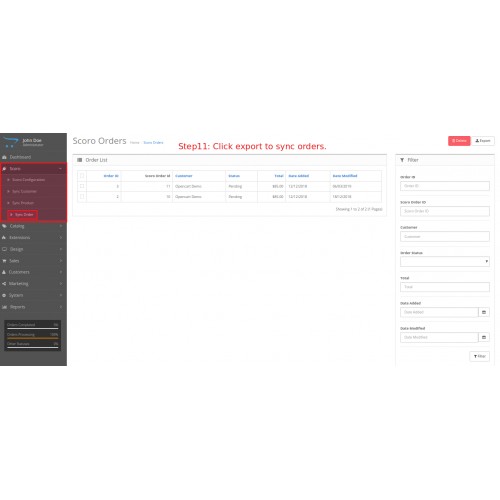Open Sync Product submenu item
This screenshot has height=500, width=500.
(x=23, y=203)
